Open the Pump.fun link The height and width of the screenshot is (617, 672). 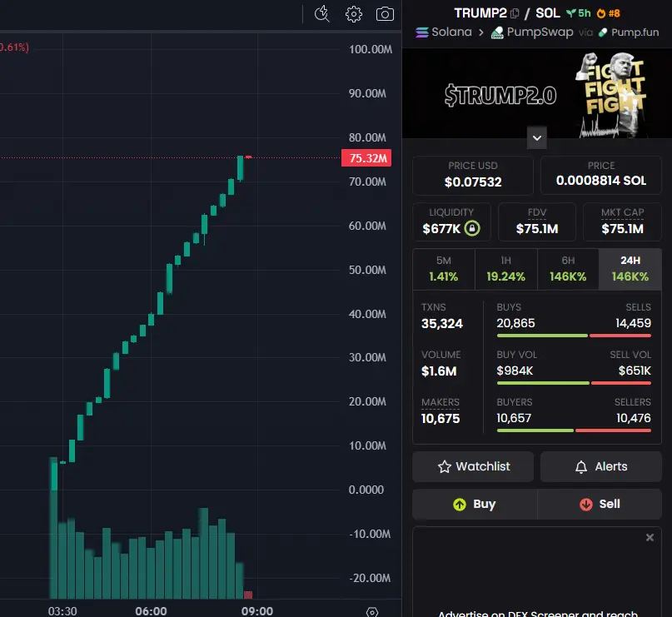coord(629,32)
